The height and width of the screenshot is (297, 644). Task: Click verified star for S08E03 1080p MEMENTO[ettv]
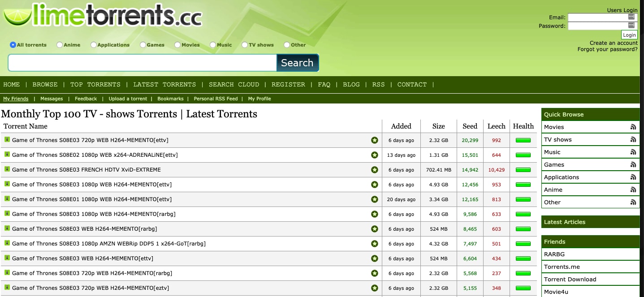pyautogui.click(x=375, y=185)
